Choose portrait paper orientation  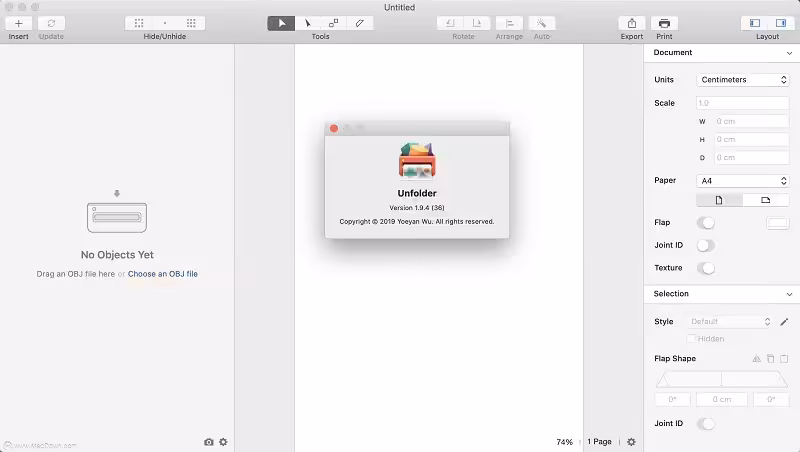point(719,200)
